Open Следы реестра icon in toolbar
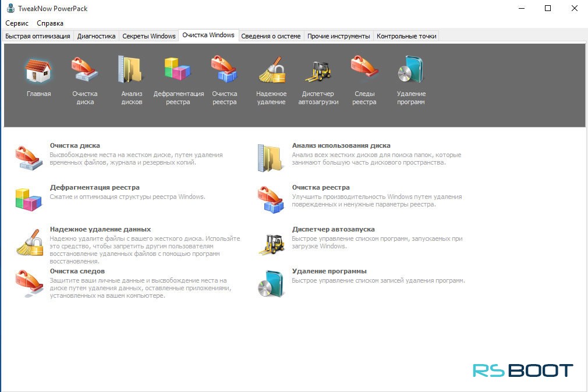Image resolution: width=588 pixels, height=392 pixels. (364, 67)
